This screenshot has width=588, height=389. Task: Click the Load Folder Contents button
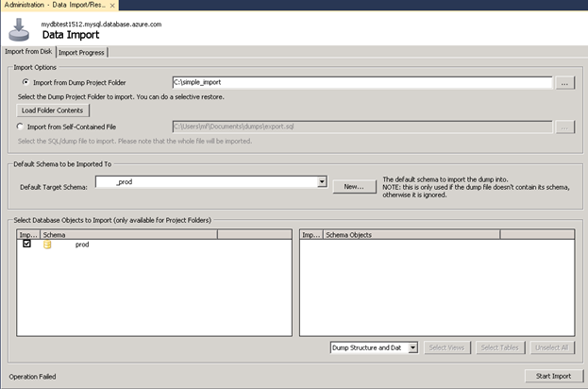(53, 110)
